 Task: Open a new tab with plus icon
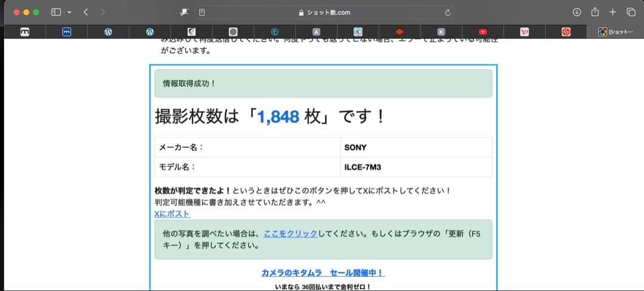pos(613,13)
